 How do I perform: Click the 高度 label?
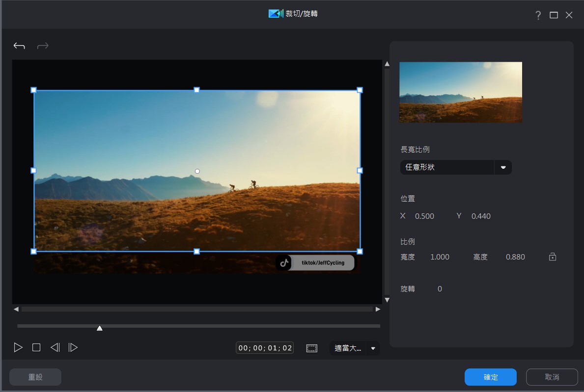[480, 257]
